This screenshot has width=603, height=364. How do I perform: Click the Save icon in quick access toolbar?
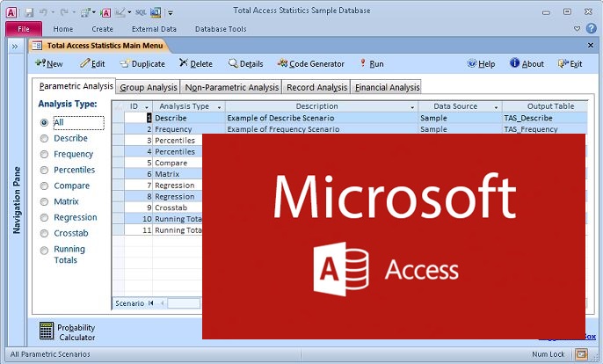[29, 12]
